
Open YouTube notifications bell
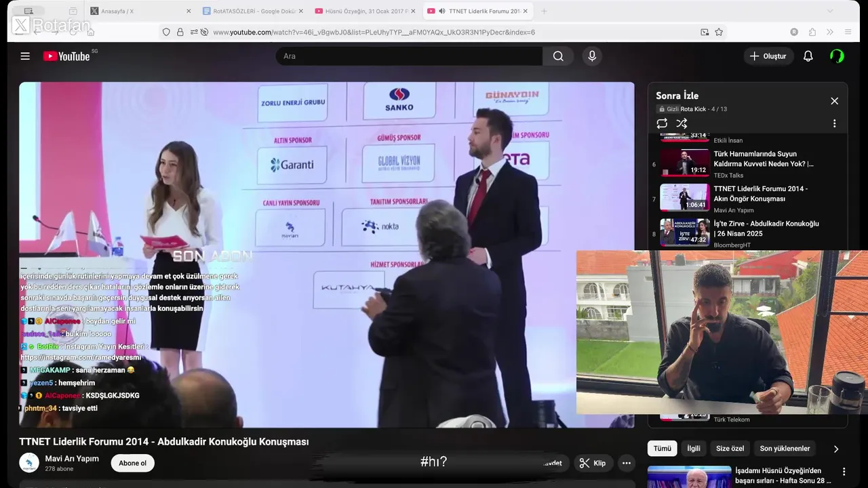tap(808, 56)
